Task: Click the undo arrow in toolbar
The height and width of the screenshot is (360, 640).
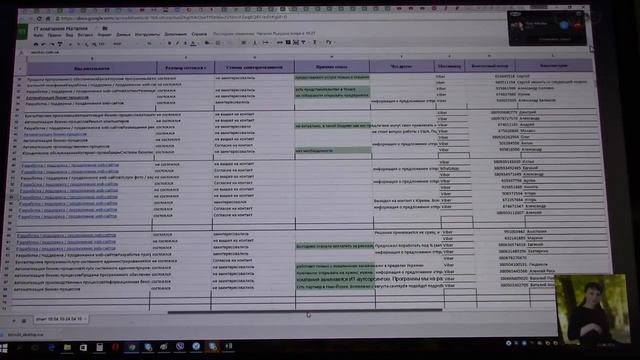Action: (43, 44)
